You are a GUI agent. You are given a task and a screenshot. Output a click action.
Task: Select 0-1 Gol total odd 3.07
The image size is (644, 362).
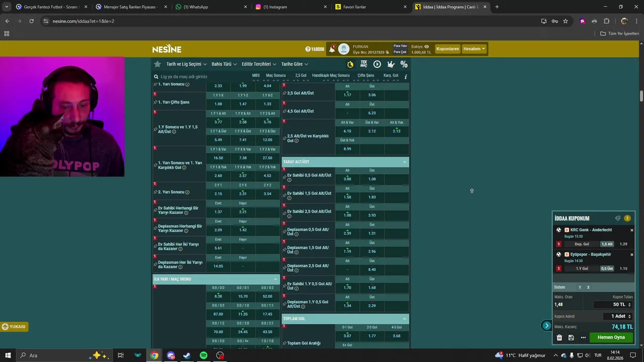[347, 336]
